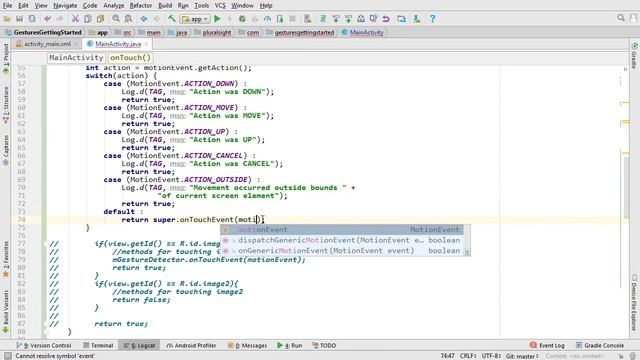Open the Analyze menu
Screen dimensions: 640x360
[x=113, y=5]
